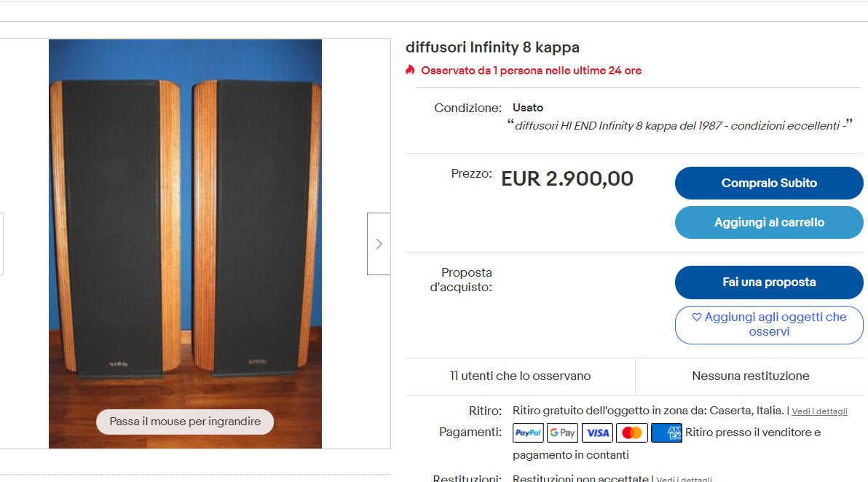Screen dimensions: 868x482
Task: Click the diffusori Infinity 8 kappa title
Action: (x=493, y=47)
